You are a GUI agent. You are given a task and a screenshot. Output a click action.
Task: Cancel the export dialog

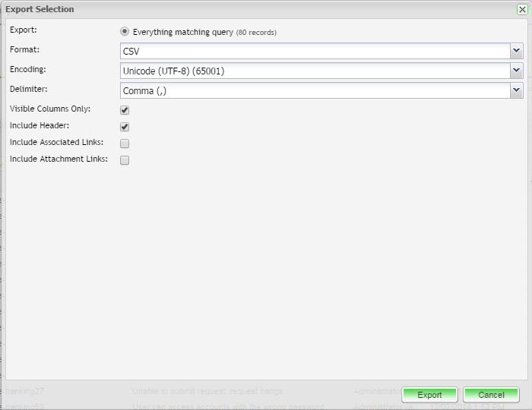click(x=491, y=395)
